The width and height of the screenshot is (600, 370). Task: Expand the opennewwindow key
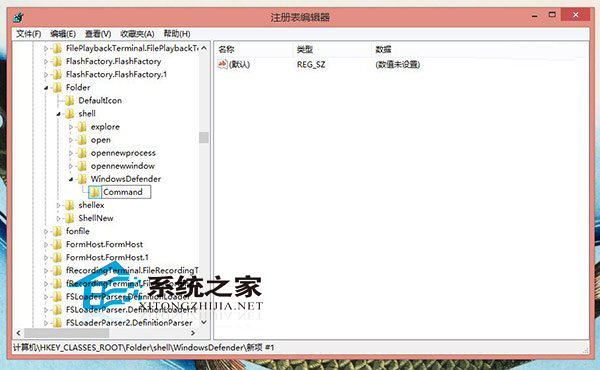coord(71,166)
